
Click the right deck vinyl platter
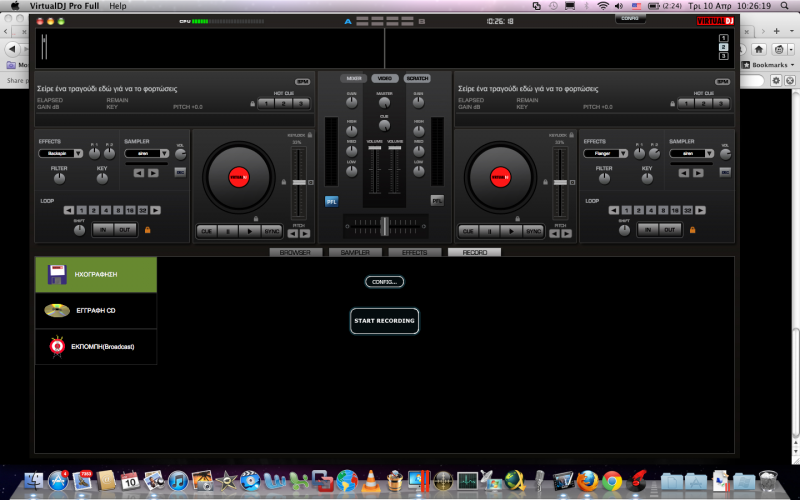[500, 177]
